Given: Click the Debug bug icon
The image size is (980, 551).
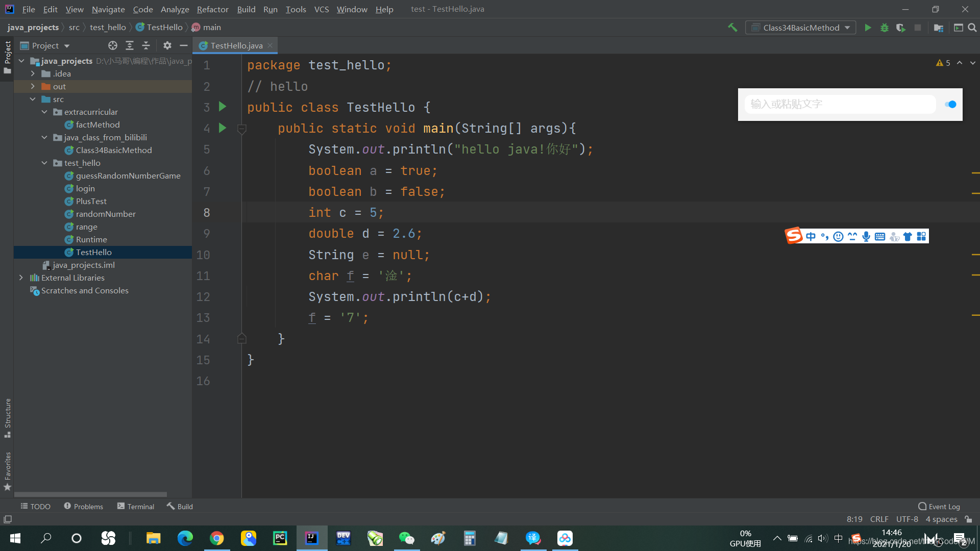Looking at the screenshot, I should tap(885, 28).
